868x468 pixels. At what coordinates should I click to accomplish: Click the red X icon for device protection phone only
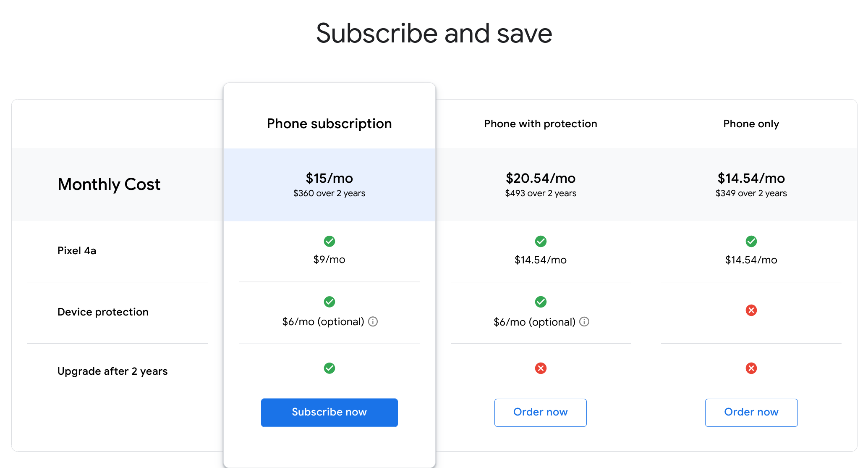click(x=750, y=310)
